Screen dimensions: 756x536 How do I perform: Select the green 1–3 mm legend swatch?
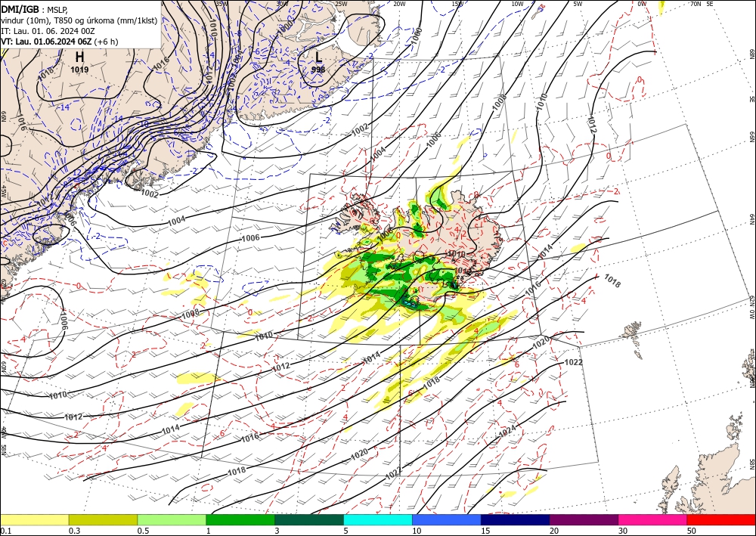pyautogui.click(x=240, y=519)
